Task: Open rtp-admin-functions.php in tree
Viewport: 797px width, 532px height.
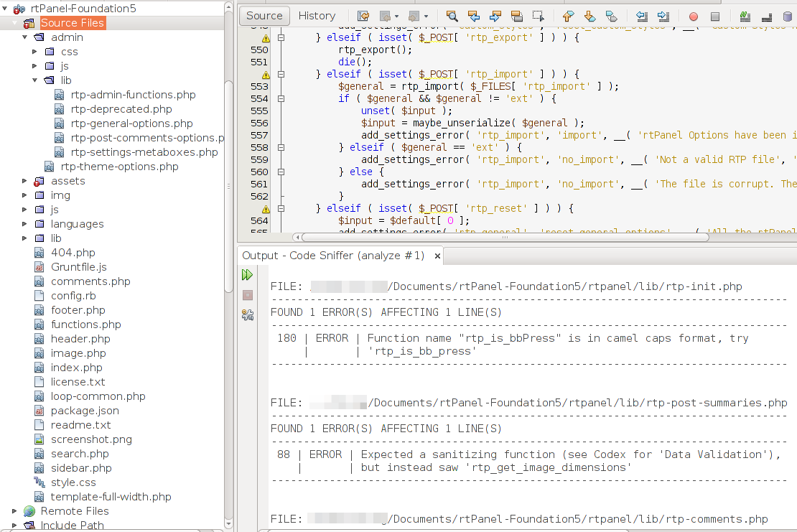Action: [x=133, y=95]
